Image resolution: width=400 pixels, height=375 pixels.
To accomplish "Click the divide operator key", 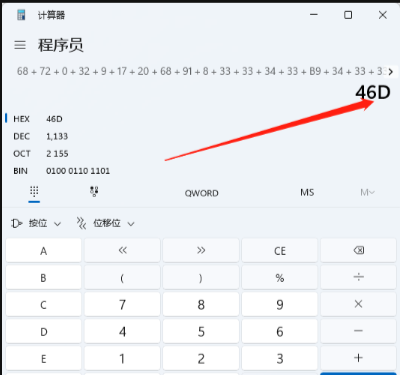I will (358, 277).
